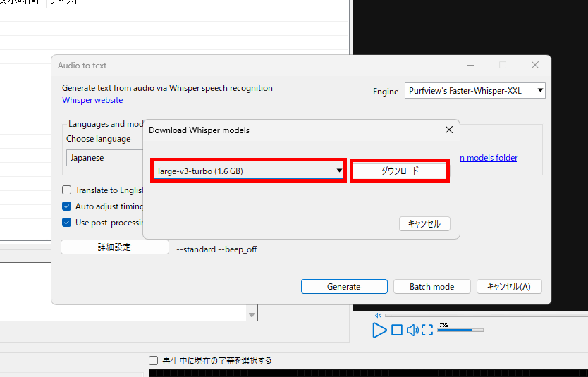588x377 pixels.
Task: Play the video in the player
Action: click(379, 330)
